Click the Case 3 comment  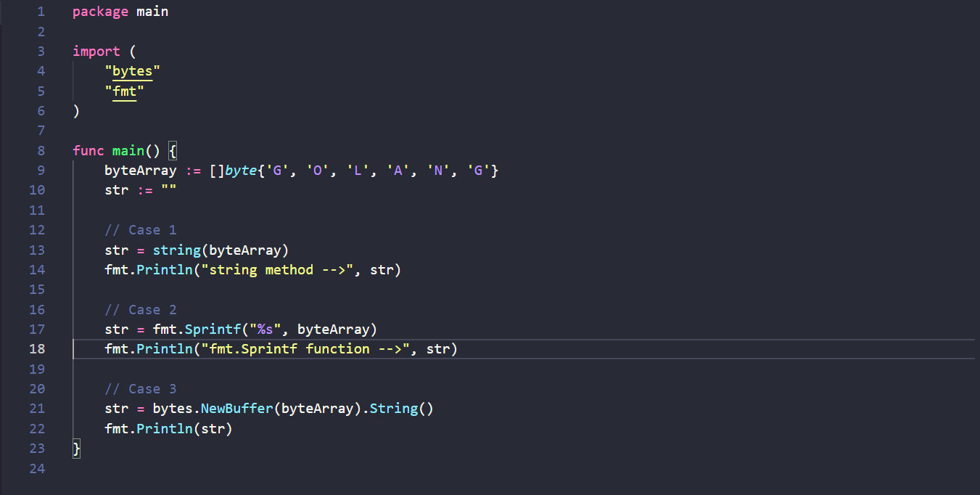click(141, 388)
